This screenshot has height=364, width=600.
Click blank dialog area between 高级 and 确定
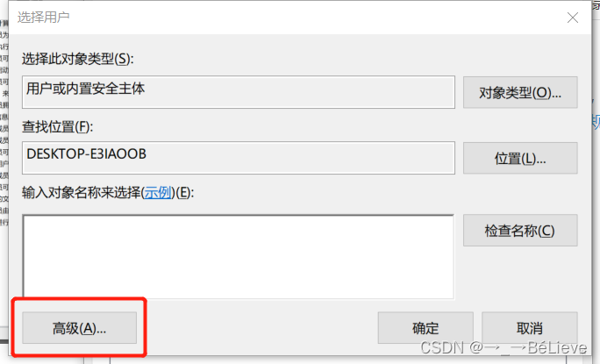point(256,328)
